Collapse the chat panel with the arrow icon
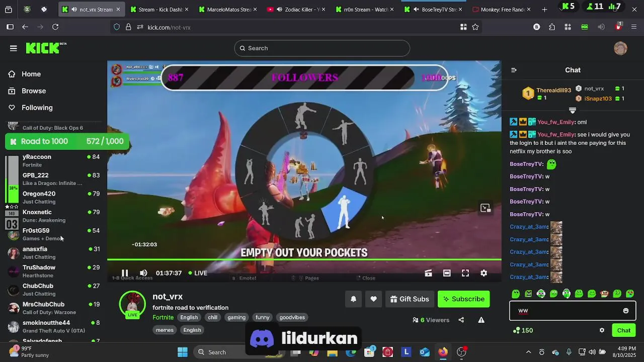Image resolution: width=644 pixels, height=362 pixels. pos(514,70)
